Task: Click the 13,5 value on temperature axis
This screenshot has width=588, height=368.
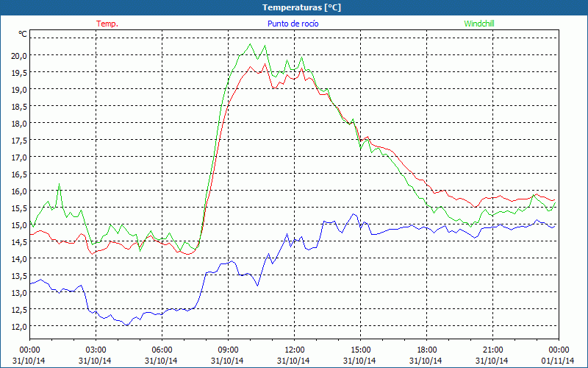Action: point(20,275)
